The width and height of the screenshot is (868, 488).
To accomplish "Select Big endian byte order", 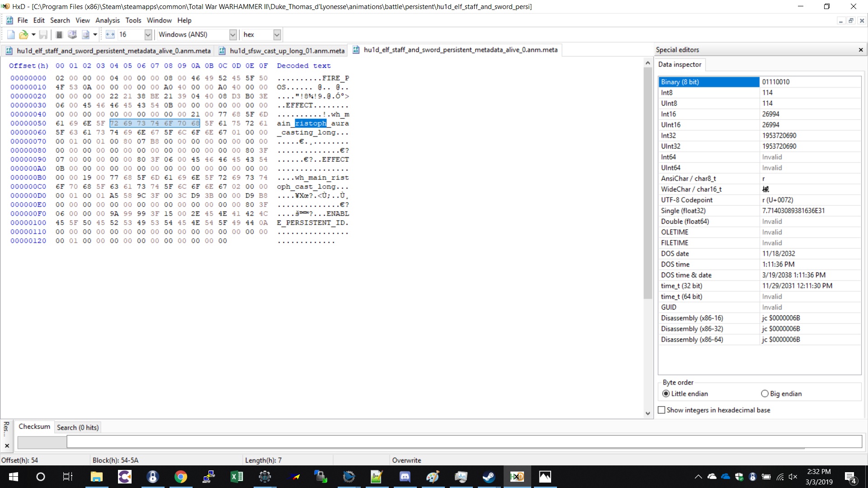I will coord(765,394).
